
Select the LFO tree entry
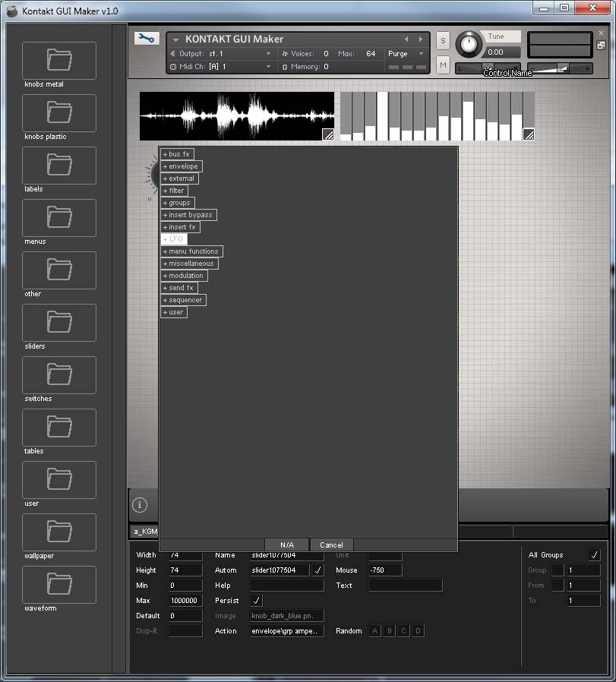tap(176, 239)
